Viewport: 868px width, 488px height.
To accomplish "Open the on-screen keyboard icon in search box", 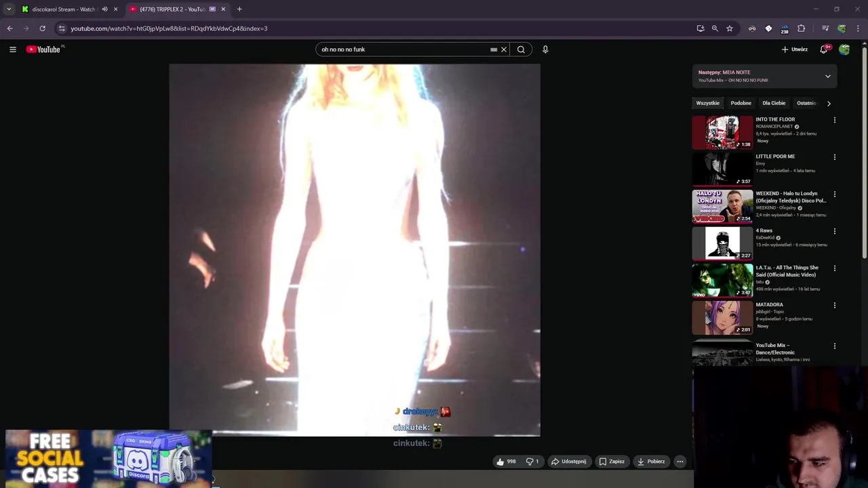I will pyautogui.click(x=494, y=49).
